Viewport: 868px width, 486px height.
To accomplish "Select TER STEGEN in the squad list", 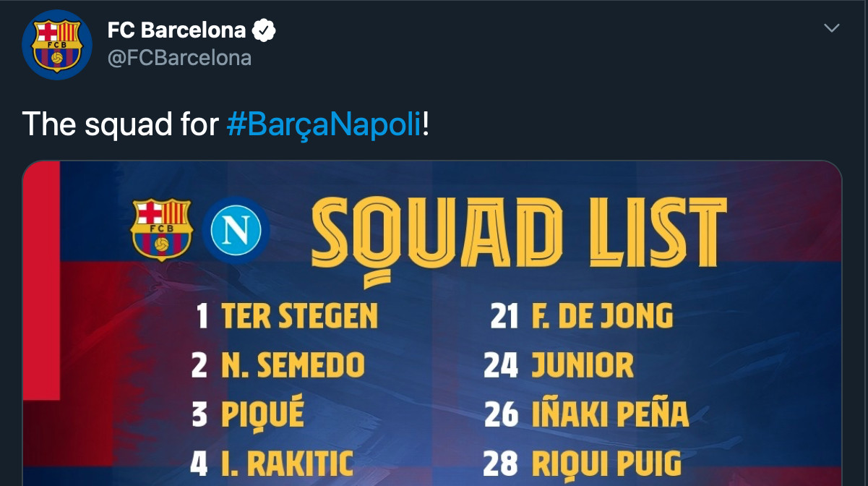I will point(299,317).
